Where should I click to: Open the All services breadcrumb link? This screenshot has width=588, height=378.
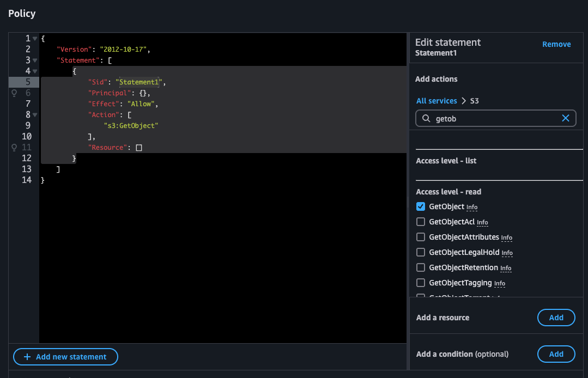point(437,101)
